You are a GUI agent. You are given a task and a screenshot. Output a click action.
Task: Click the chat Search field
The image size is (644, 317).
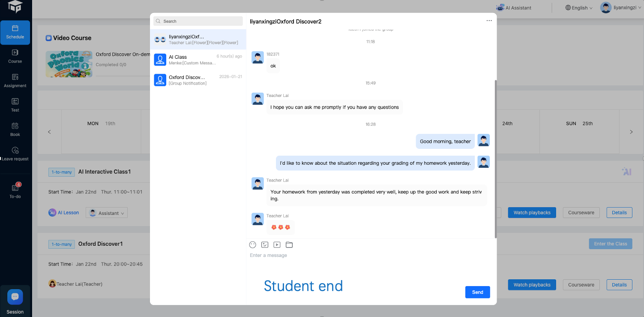coord(198,21)
